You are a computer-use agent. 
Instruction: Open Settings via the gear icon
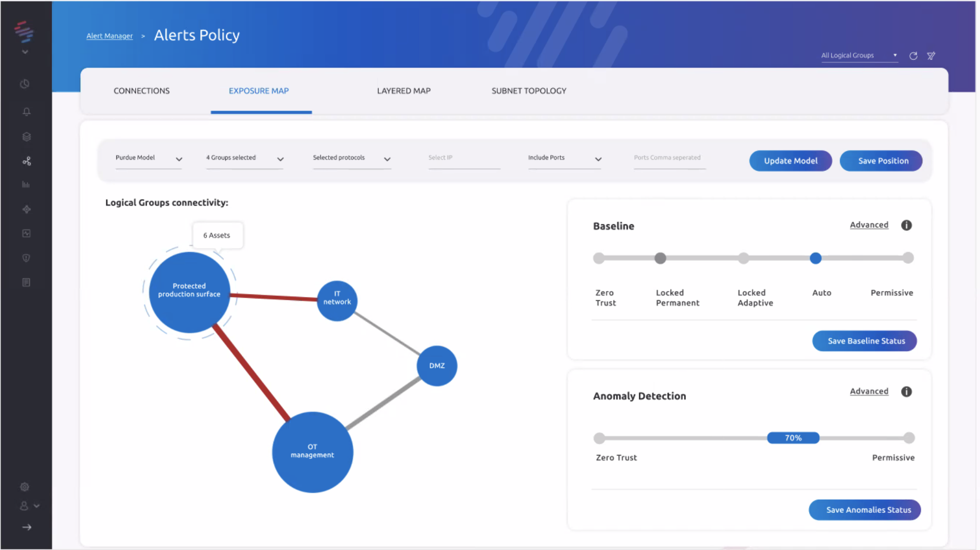(24, 487)
